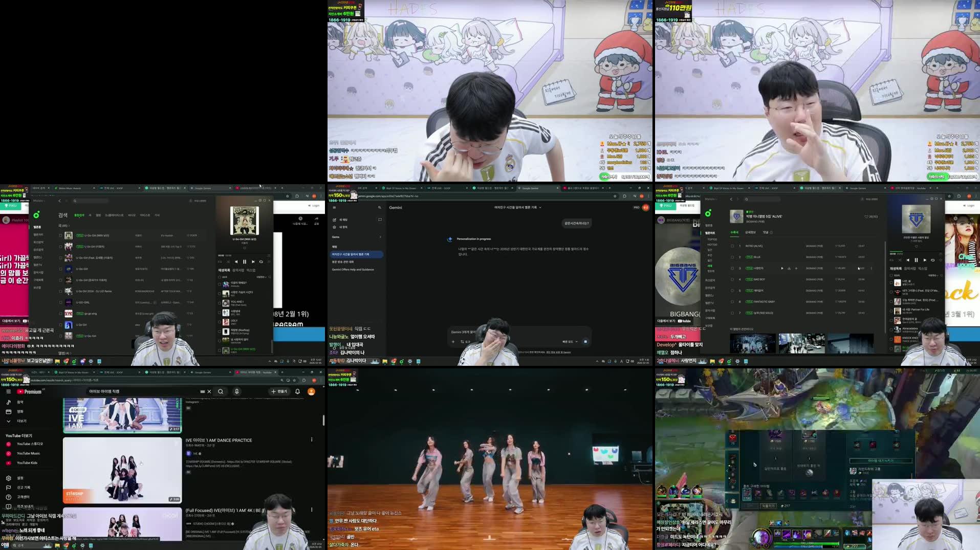Check the checkbox beside the first U-Go-Girl result
Image resolution: width=980 pixels, height=550 pixels.
tap(60, 235)
